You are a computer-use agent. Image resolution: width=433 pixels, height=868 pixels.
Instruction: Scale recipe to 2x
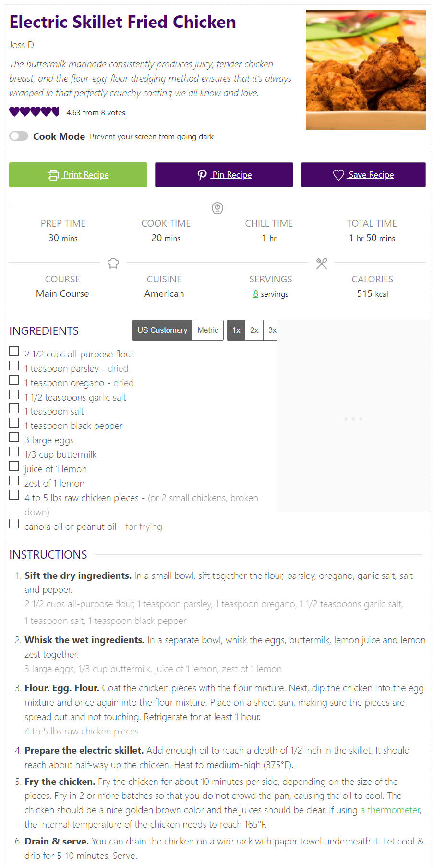point(254,330)
